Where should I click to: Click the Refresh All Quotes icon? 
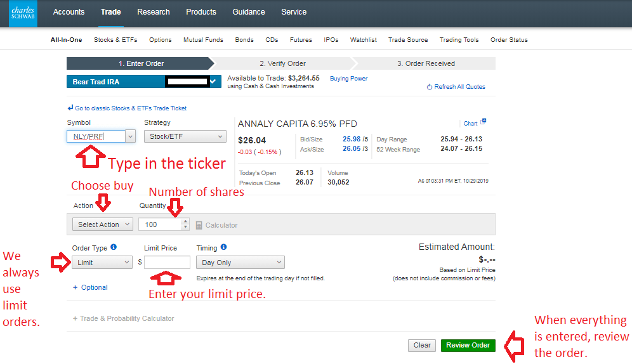click(430, 87)
